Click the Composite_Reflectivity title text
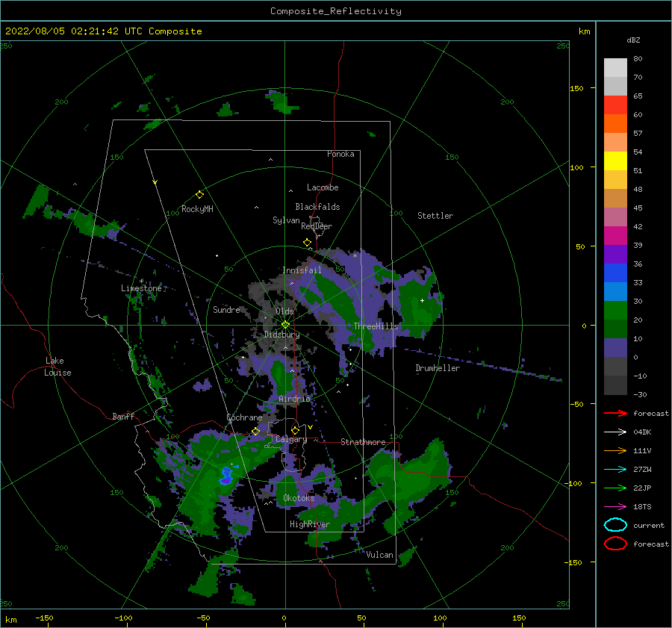The height and width of the screenshot is (628, 672). [x=335, y=11]
